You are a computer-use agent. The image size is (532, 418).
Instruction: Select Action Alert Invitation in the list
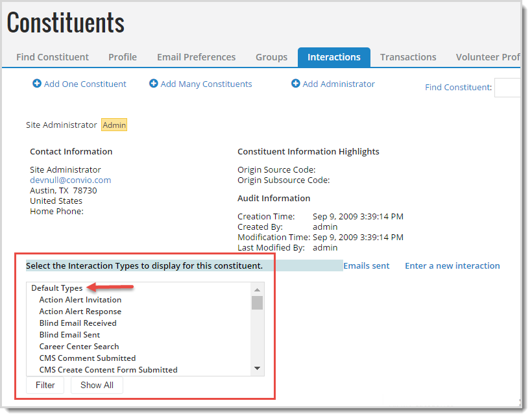point(80,300)
